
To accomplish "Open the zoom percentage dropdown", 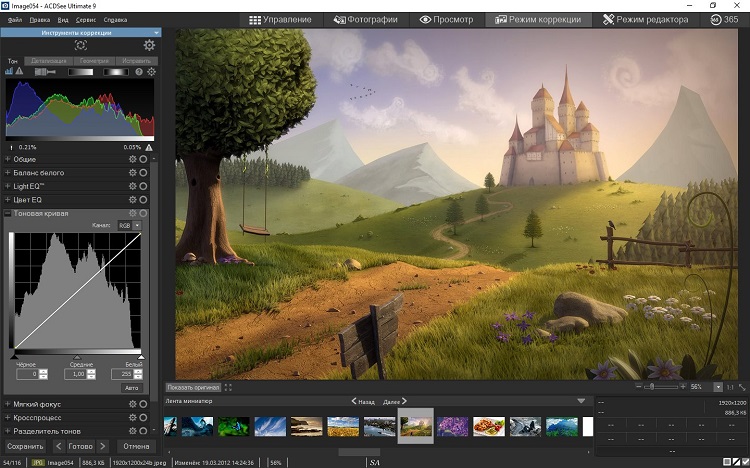I will [x=718, y=387].
